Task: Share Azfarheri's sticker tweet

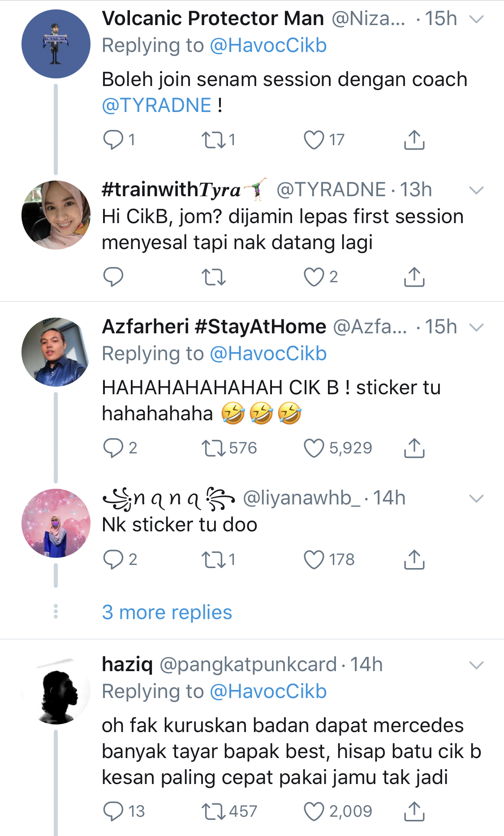Action: (x=414, y=448)
